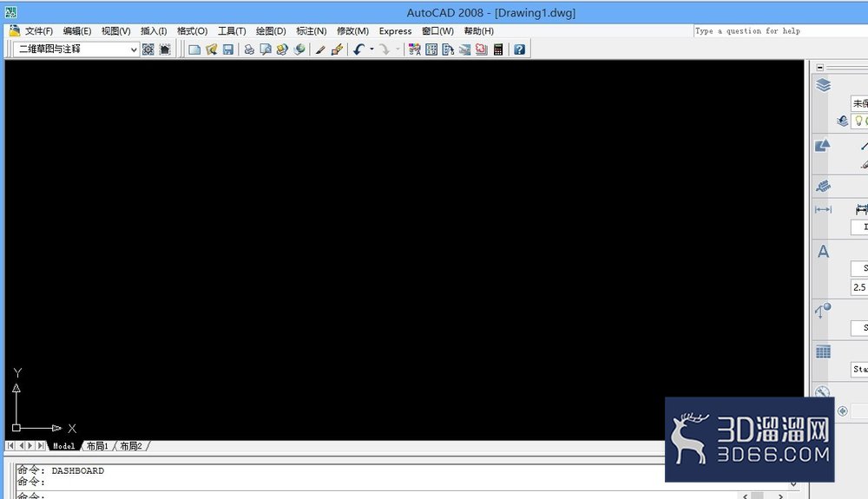Create a new drawing with QNew icon
This screenshot has width=868, height=499.
coord(194,49)
